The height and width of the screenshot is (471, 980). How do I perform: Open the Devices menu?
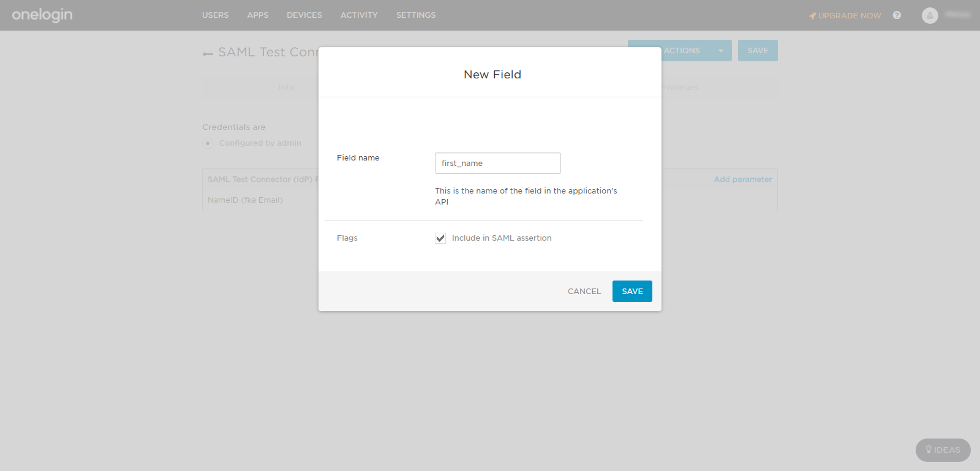click(x=304, y=15)
